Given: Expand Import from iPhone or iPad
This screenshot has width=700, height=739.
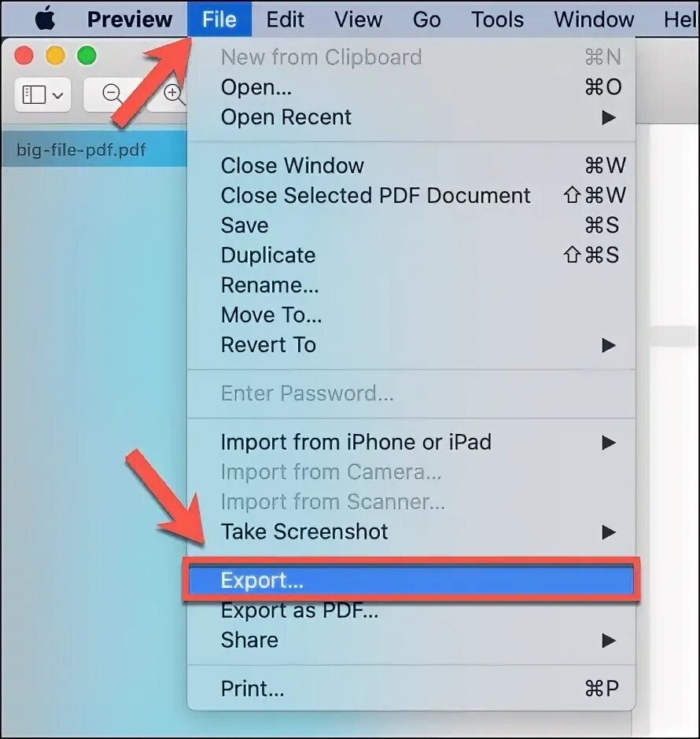Looking at the screenshot, I should (411, 443).
